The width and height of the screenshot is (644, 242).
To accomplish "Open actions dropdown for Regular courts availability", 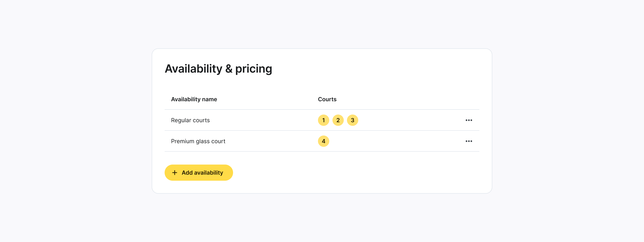I will [x=469, y=120].
